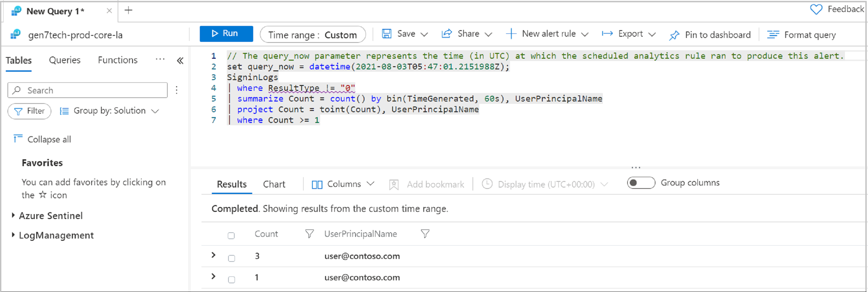
Task: Open the three-dot more options next to Functions
Action: coord(160,60)
